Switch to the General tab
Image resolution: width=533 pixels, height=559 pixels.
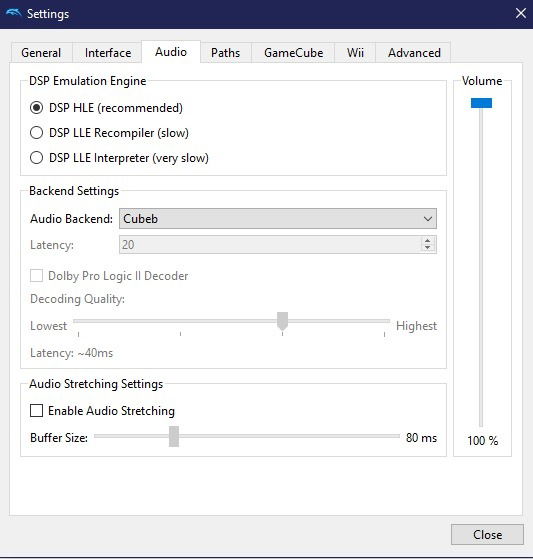coord(41,53)
